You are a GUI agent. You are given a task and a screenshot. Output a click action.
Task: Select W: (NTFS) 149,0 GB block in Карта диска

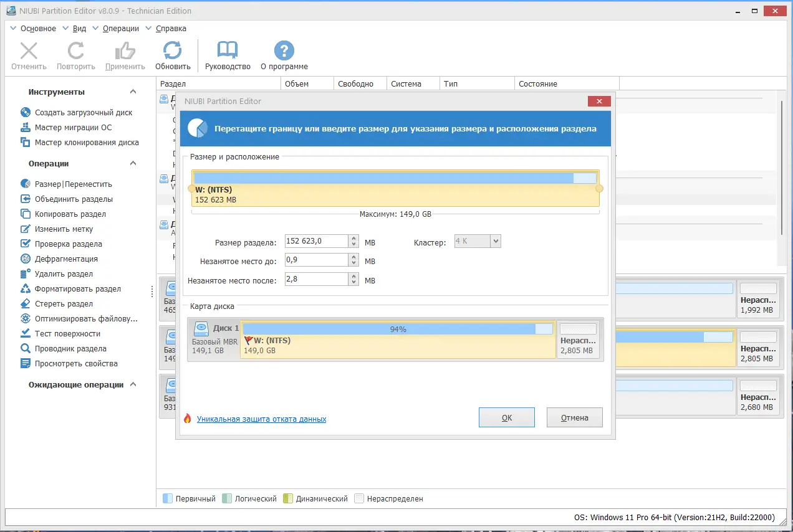point(398,340)
